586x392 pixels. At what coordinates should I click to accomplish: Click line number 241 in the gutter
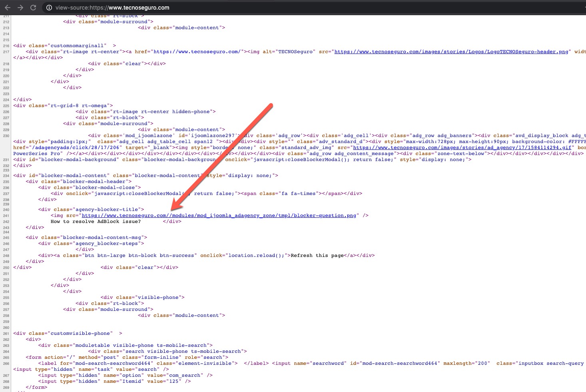(6, 216)
